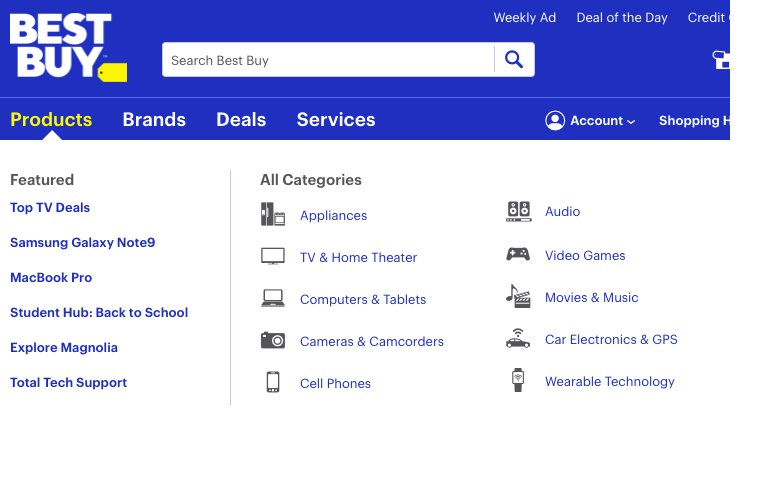Select the Computers & Tablets link

(363, 299)
